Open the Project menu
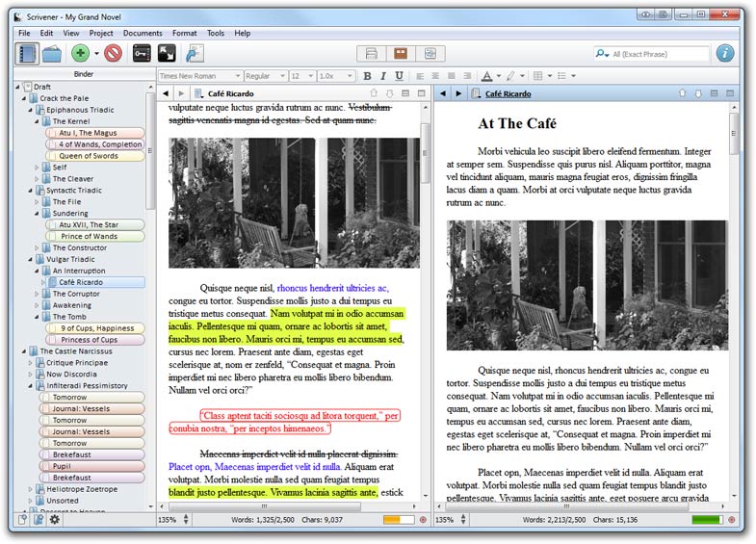 pos(101,33)
